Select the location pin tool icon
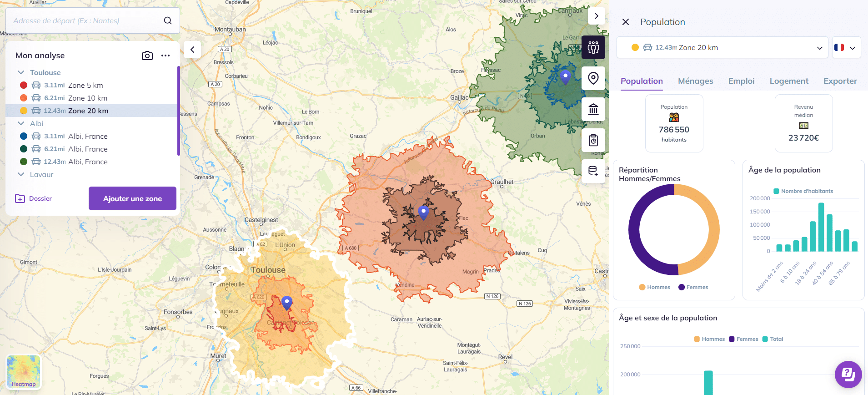Image resolution: width=868 pixels, height=395 pixels. click(593, 78)
